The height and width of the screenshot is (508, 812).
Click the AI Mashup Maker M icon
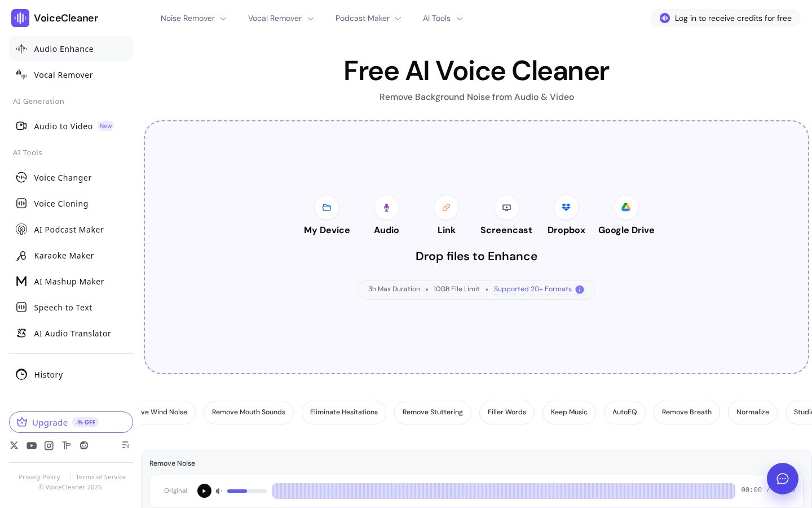[21, 282]
